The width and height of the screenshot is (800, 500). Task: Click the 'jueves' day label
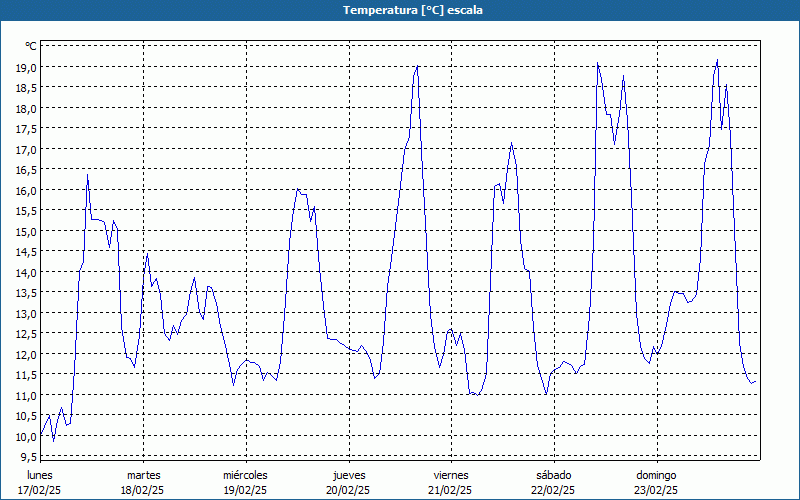click(349, 475)
